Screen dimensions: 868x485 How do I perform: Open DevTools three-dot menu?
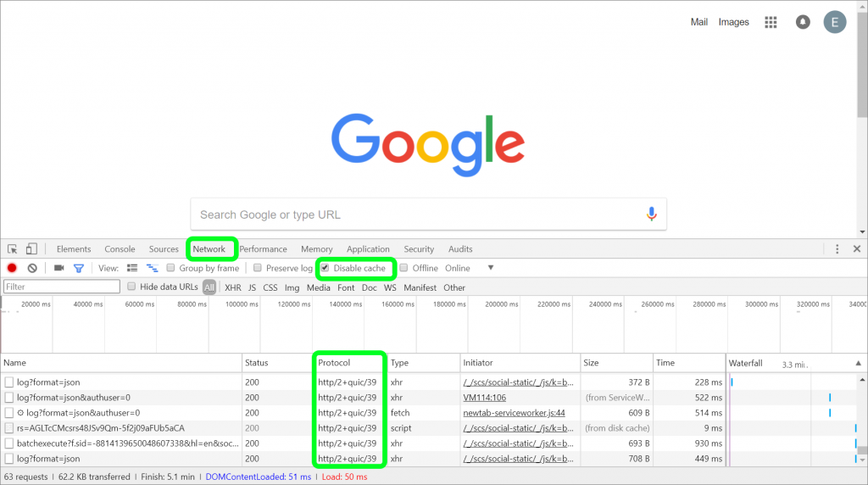coord(837,249)
